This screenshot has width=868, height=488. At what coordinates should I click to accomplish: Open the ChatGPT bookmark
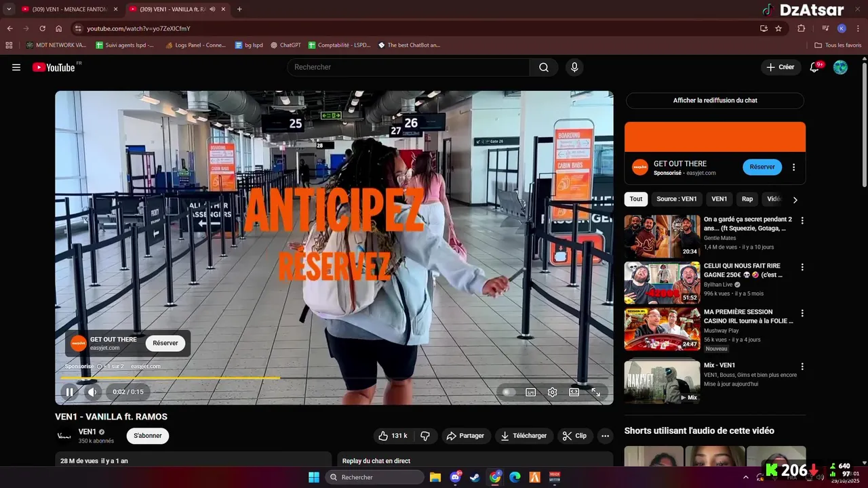click(x=285, y=45)
